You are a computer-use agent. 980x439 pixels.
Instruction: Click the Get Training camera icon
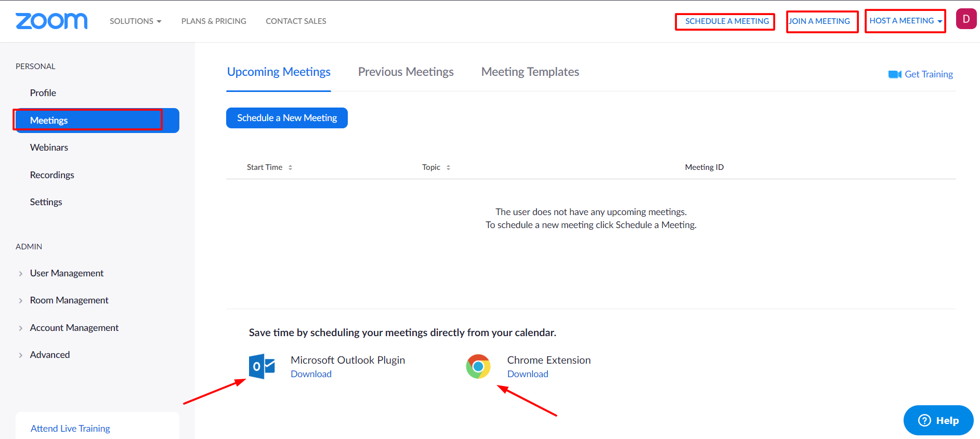pos(895,74)
